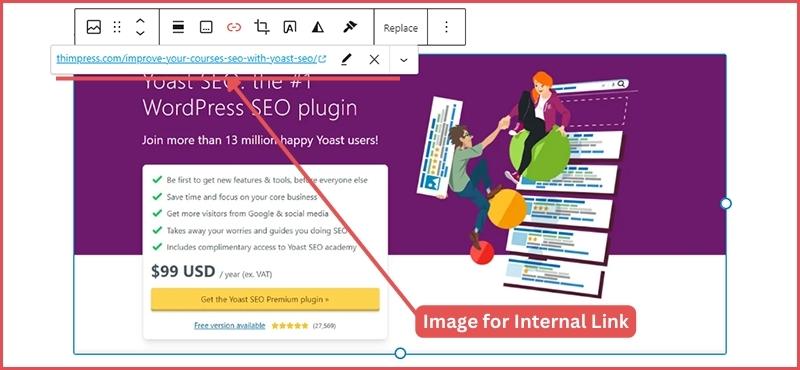Click the right-side image resize handle
Image resolution: width=800 pixels, height=370 pixels.
click(x=726, y=204)
